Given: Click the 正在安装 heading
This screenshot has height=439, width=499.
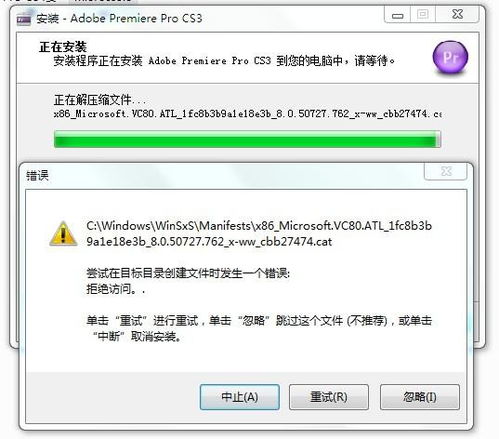Looking at the screenshot, I should [x=63, y=47].
